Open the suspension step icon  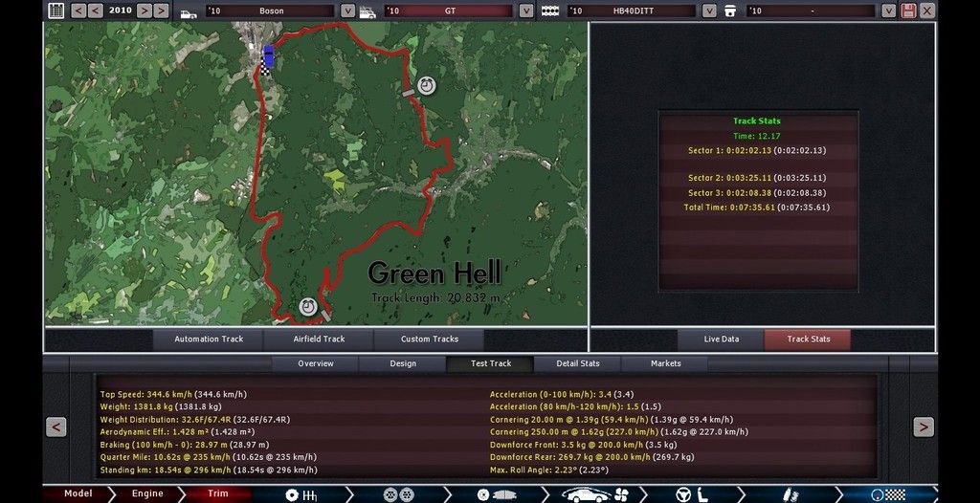tap(791, 495)
